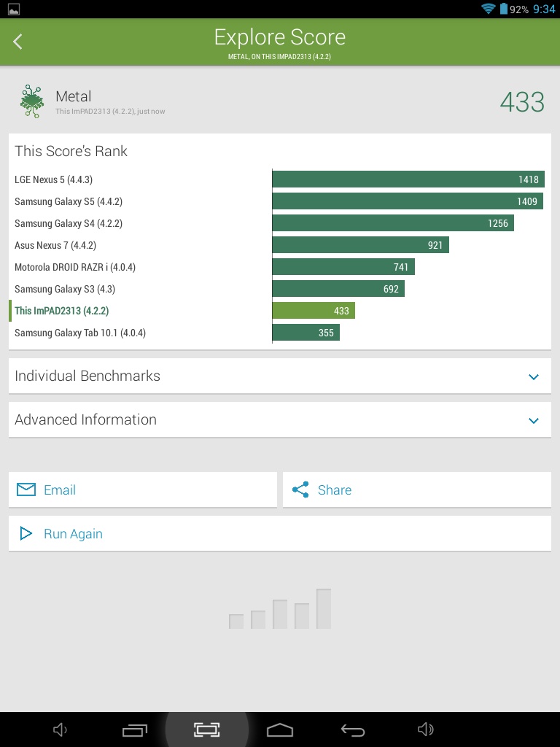The width and height of the screenshot is (560, 747).
Task: Tap the volume up speaker icon
Action: pyautogui.click(x=425, y=729)
